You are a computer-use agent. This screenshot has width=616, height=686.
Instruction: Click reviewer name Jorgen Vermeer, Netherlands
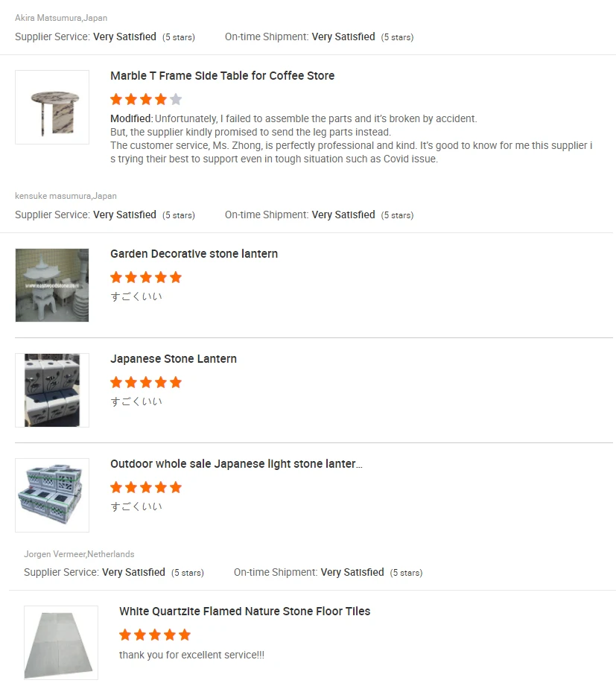(x=79, y=554)
